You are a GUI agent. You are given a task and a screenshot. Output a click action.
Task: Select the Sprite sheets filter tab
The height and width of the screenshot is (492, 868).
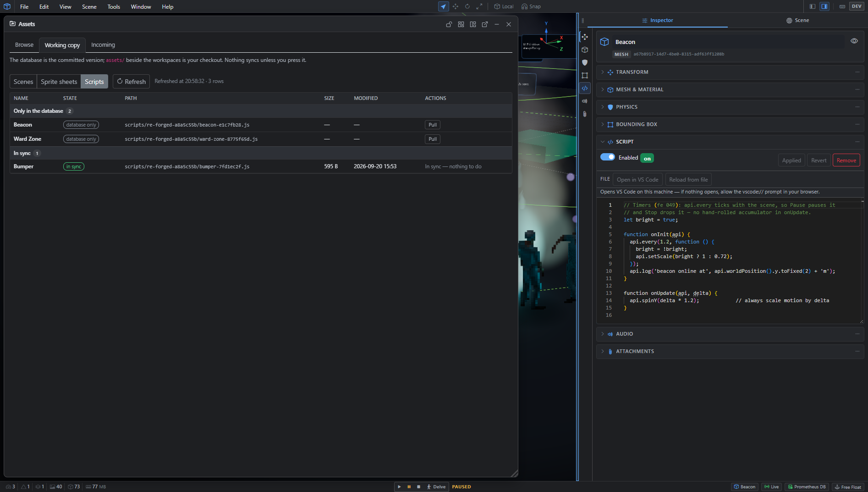59,82
